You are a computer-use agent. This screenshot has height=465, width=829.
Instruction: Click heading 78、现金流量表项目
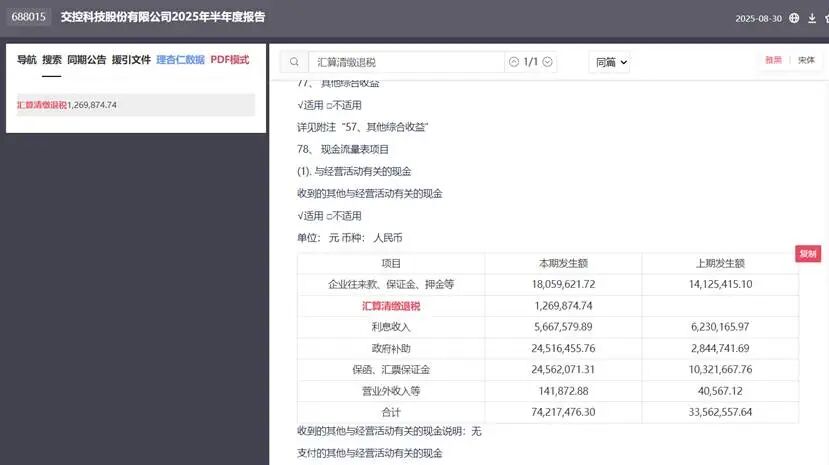(x=343, y=150)
